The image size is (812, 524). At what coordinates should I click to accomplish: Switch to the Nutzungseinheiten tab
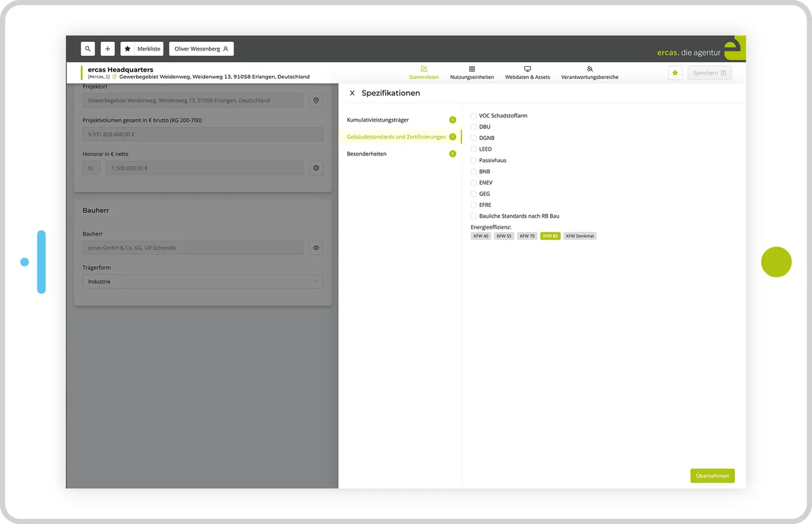tap(472, 72)
